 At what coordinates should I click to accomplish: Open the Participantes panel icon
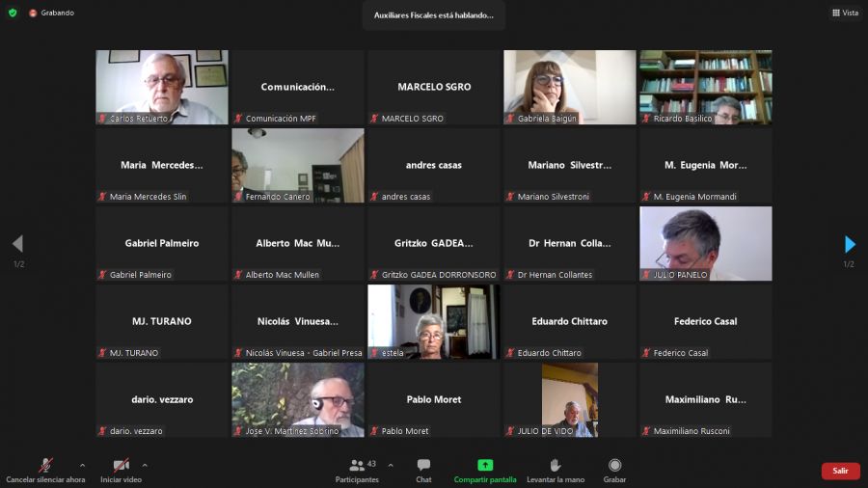tap(357, 465)
